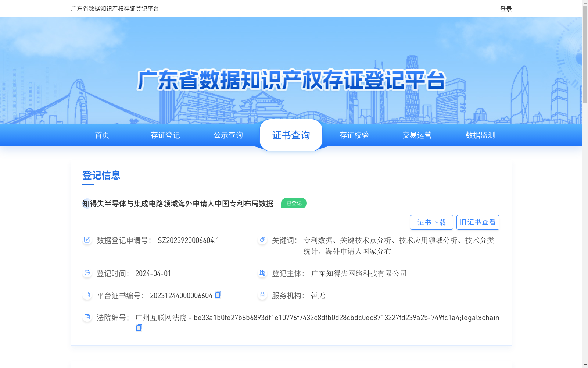Copy the platform certificate number icon

tap(218, 294)
